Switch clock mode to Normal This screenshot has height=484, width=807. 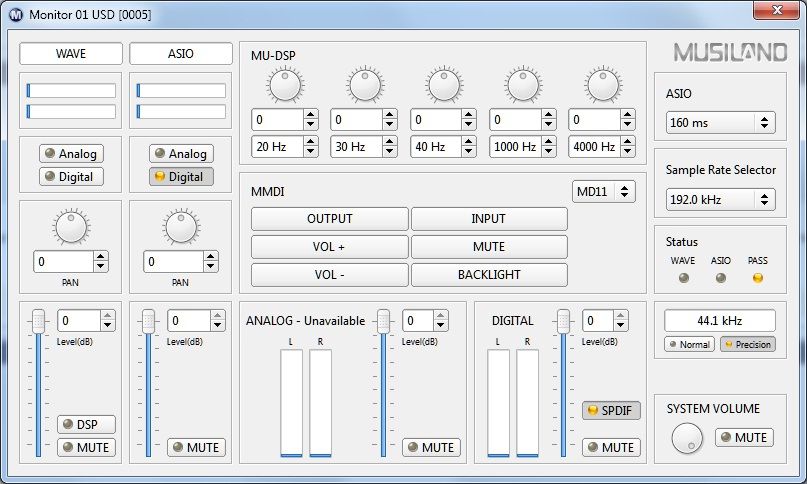pyautogui.click(x=689, y=344)
